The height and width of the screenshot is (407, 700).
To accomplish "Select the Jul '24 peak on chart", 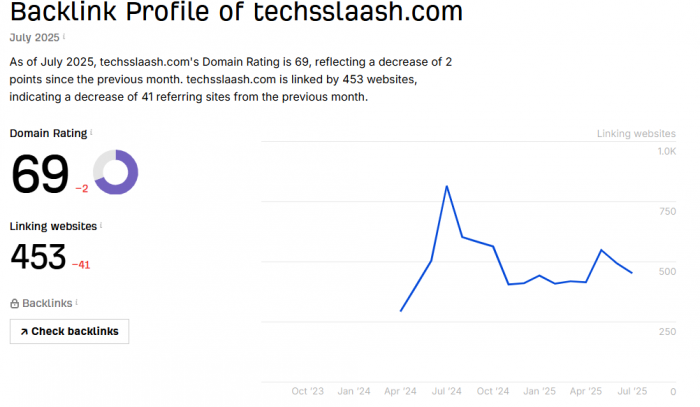I will [446, 186].
